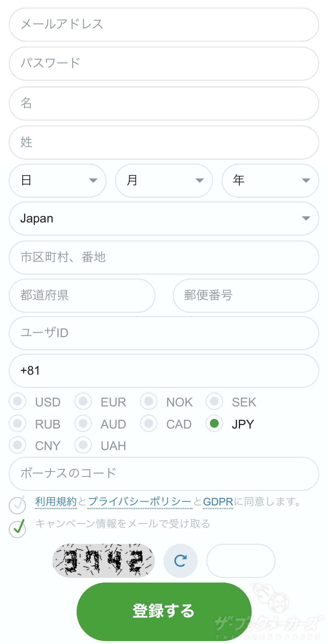Choose JPY as the currency
This screenshot has height=644, width=328.
(x=214, y=423)
